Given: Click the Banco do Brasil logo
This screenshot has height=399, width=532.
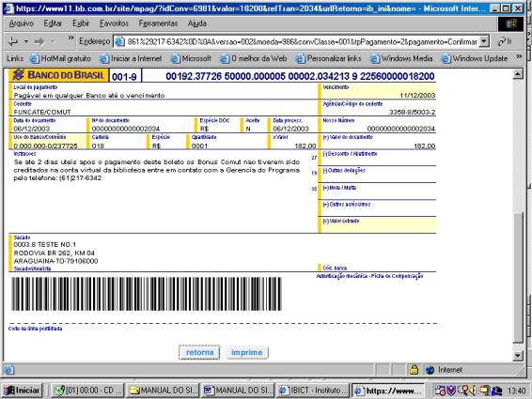Looking at the screenshot, I should (x=58, y=75).
